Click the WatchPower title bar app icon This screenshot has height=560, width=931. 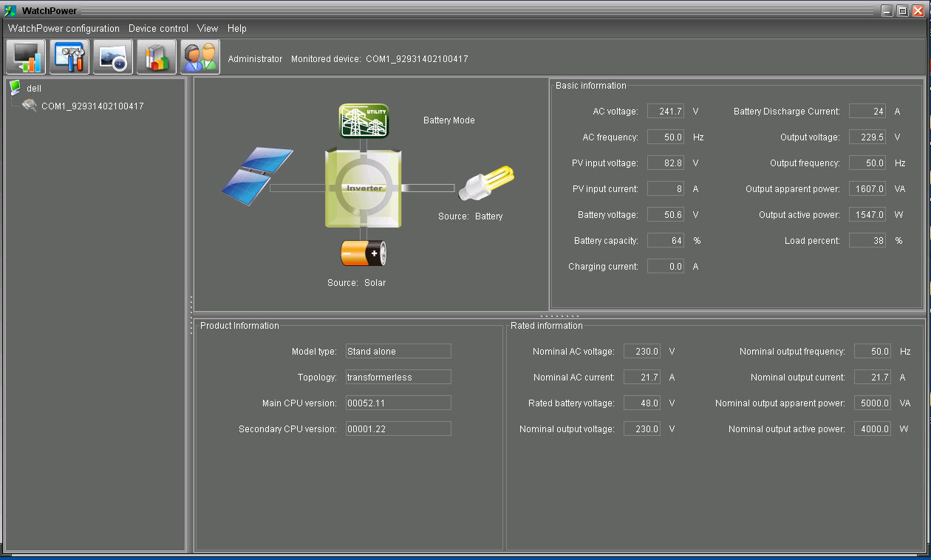(10, 10)
